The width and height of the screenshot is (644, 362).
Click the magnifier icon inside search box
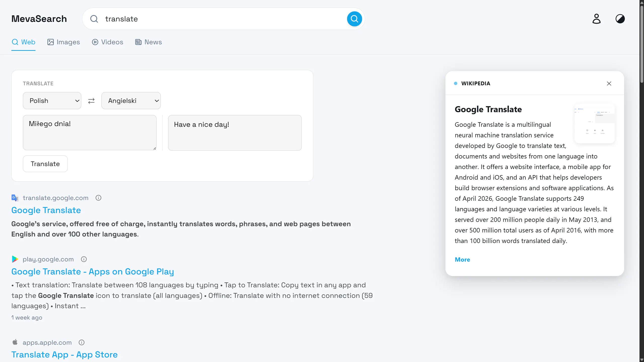click(94, 19)
